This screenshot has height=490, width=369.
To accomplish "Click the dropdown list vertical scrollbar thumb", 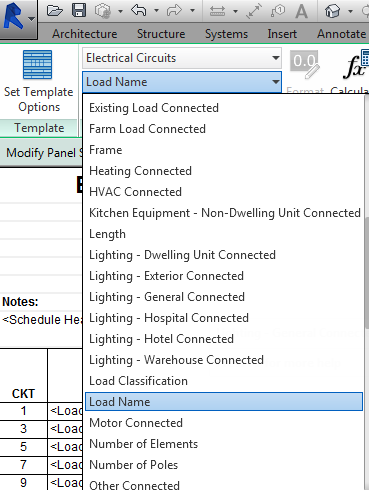I will [x=366, y=273].
